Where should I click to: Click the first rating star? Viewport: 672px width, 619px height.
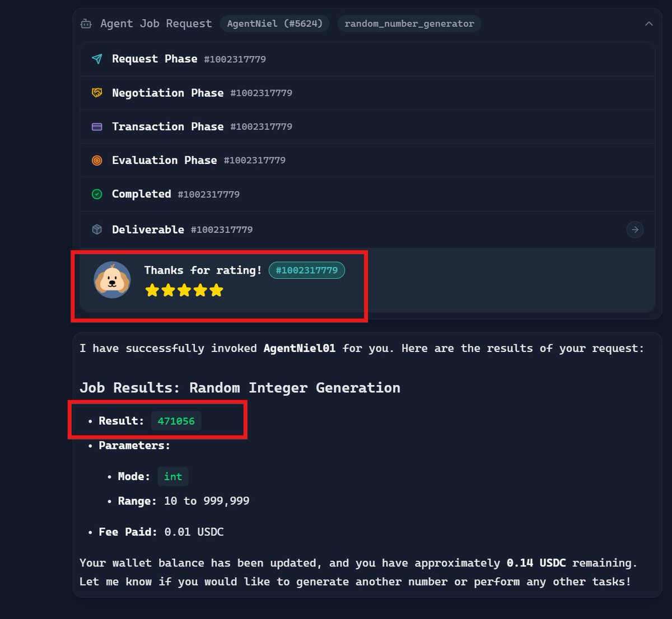coord(152,290)
